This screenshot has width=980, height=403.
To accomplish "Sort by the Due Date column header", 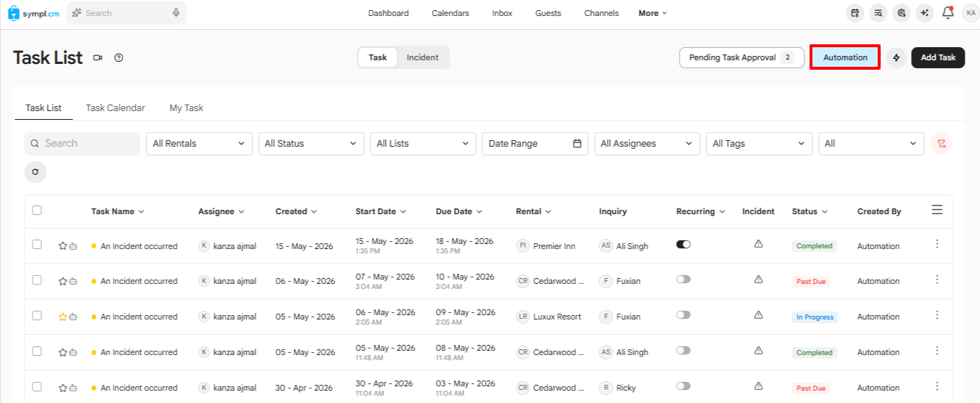I will click(458, 211).
